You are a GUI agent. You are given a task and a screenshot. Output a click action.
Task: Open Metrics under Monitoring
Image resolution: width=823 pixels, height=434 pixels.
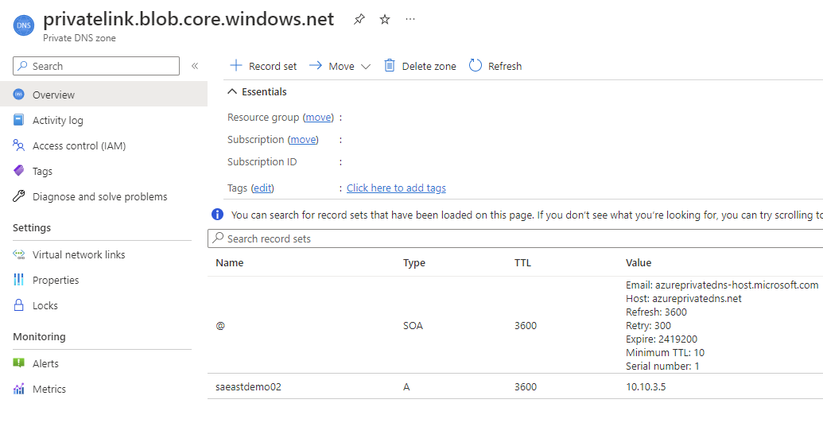[x=49, y=389]
